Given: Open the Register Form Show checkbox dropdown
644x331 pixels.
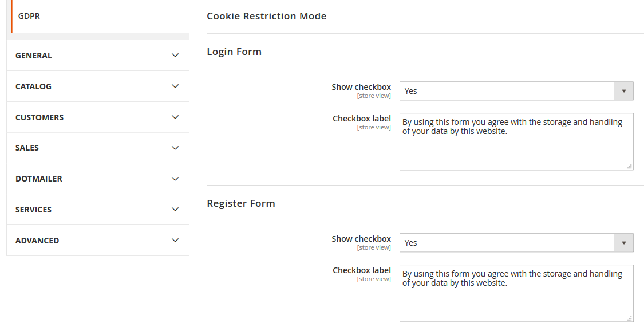Looking at the screenshot, I should pyautogui.click(x=507, y=242).
